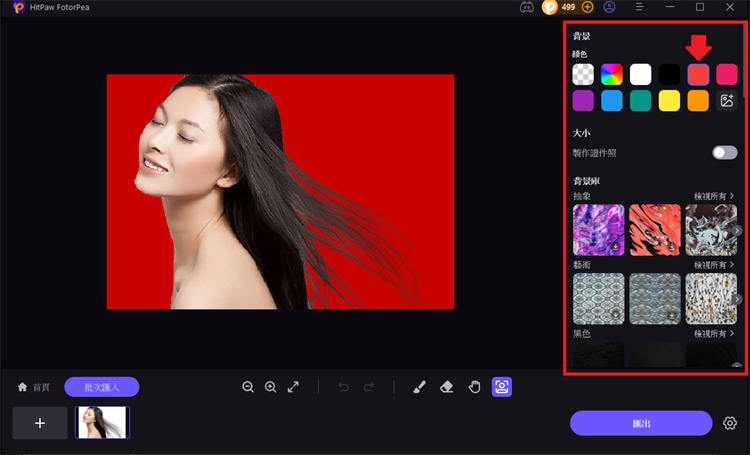Toggle the ID photo (製作證件照) switch
This screenshot has height=455, width=750.
pyautogui.click(x=725, y=153)
